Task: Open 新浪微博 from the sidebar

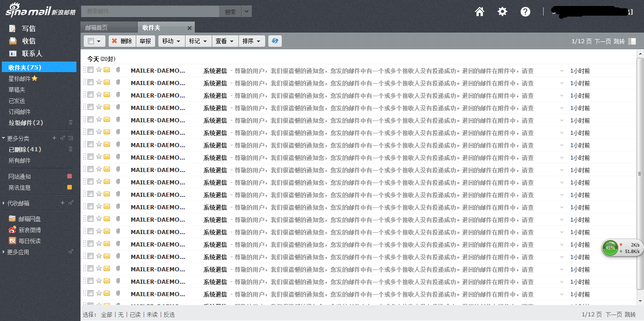Action: (x=29, y=230)
